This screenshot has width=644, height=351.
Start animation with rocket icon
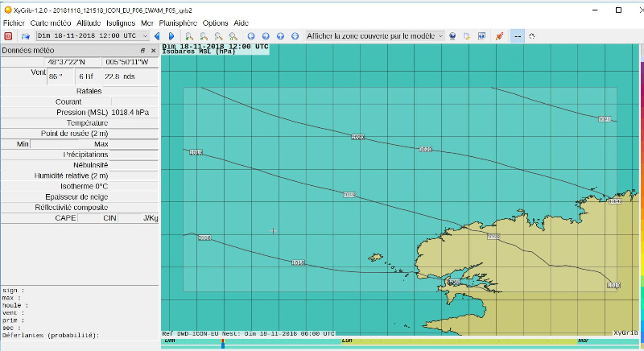pyautogui.click(x=499, y=36)
